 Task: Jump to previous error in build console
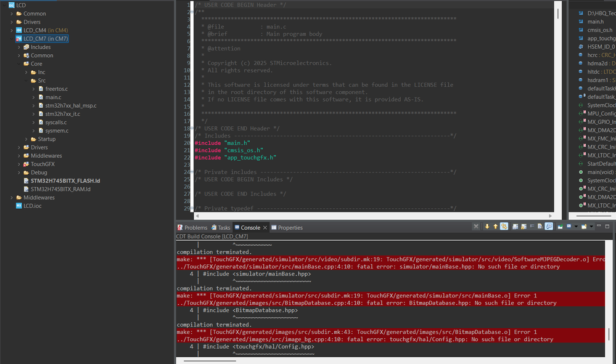pos(495,226)
